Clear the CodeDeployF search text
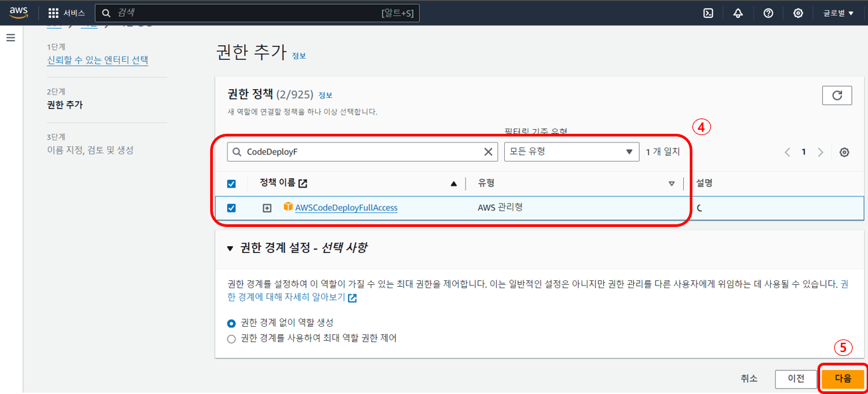Screen dimensions: 868x394 point(489,152)
